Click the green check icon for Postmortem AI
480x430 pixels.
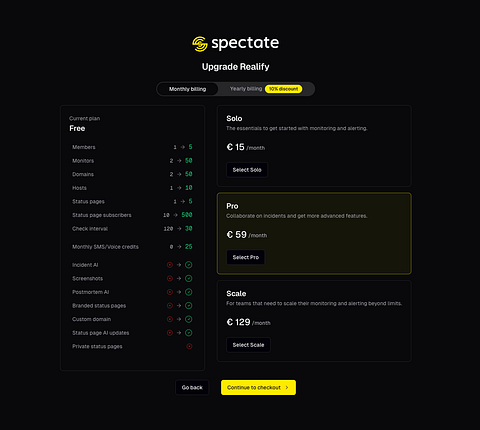tap(188, 292)
